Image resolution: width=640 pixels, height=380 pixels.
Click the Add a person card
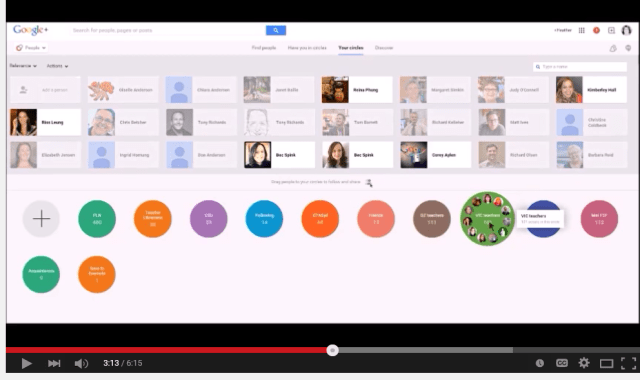click(x=45, y=90)
